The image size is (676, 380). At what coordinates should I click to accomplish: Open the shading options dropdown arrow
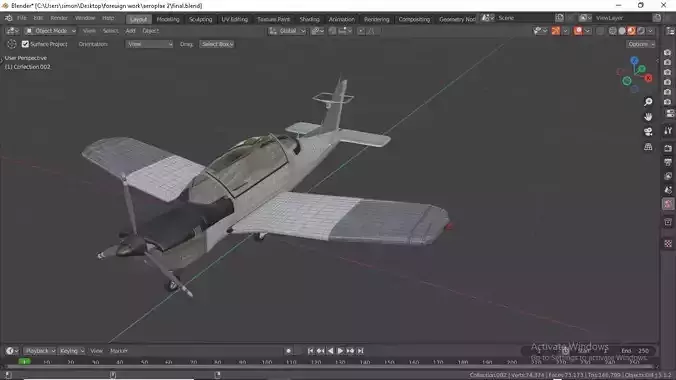(x=651, y=31)
